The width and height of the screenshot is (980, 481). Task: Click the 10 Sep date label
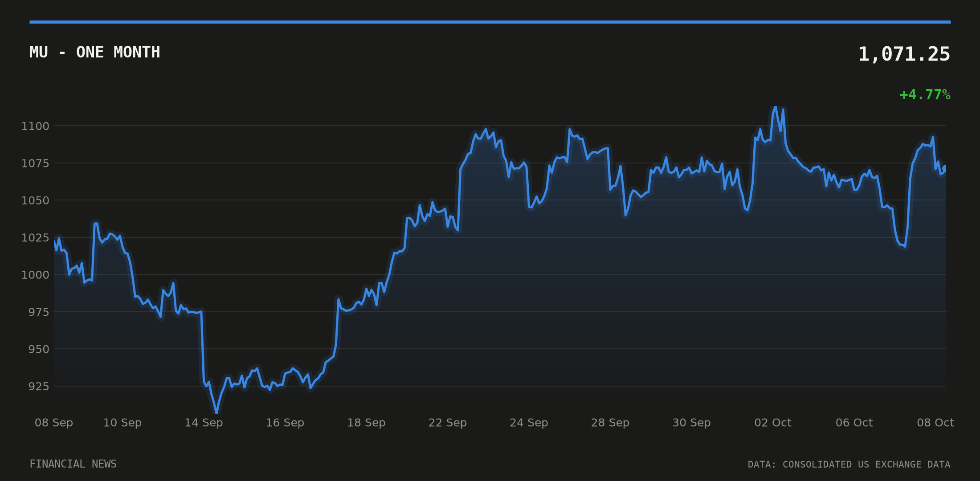click(x=122, y=423)
